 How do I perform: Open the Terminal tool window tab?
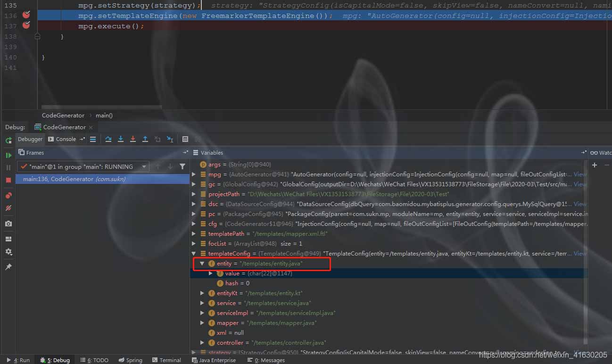(166, 360)
